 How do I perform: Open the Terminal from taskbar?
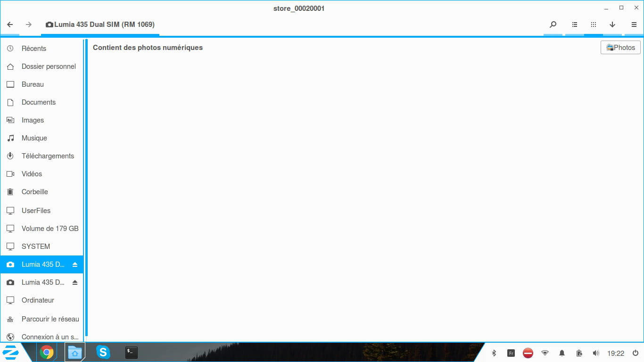[x=132, y=352]
